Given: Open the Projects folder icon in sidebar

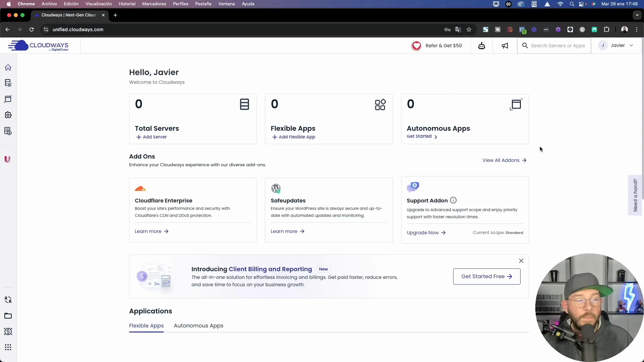Looking at the screenshot, I should (x=8, y=316).
